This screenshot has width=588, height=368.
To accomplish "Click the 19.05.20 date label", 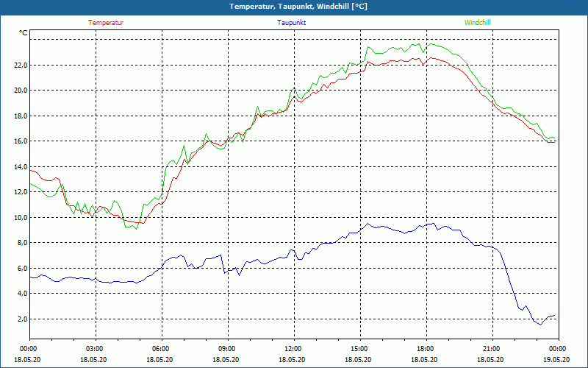I will (x=556, y=359).
